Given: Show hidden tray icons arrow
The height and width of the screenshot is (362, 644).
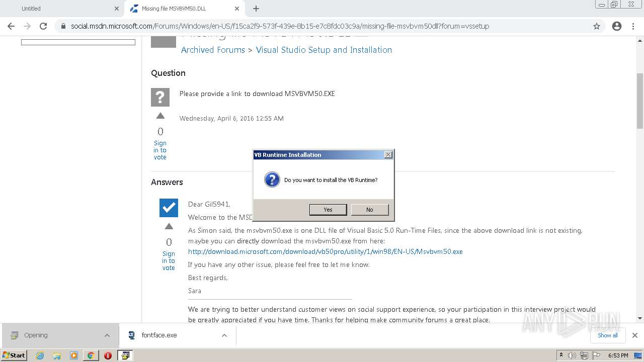Looking at the screenshot, I should [561, 355].
